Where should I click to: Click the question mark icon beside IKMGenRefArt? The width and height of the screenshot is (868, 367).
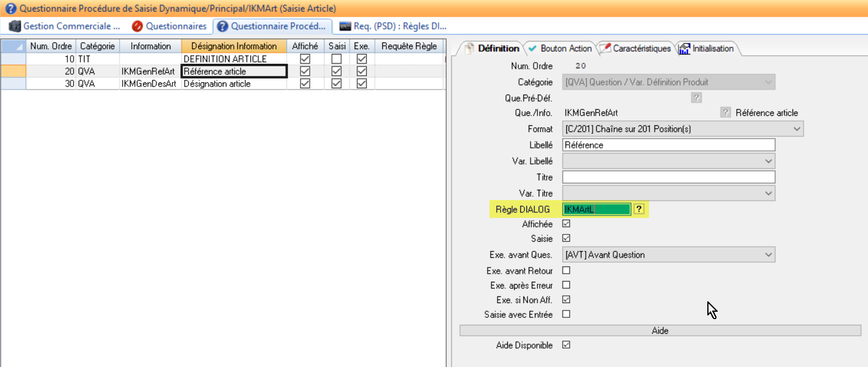click(726, 113)
